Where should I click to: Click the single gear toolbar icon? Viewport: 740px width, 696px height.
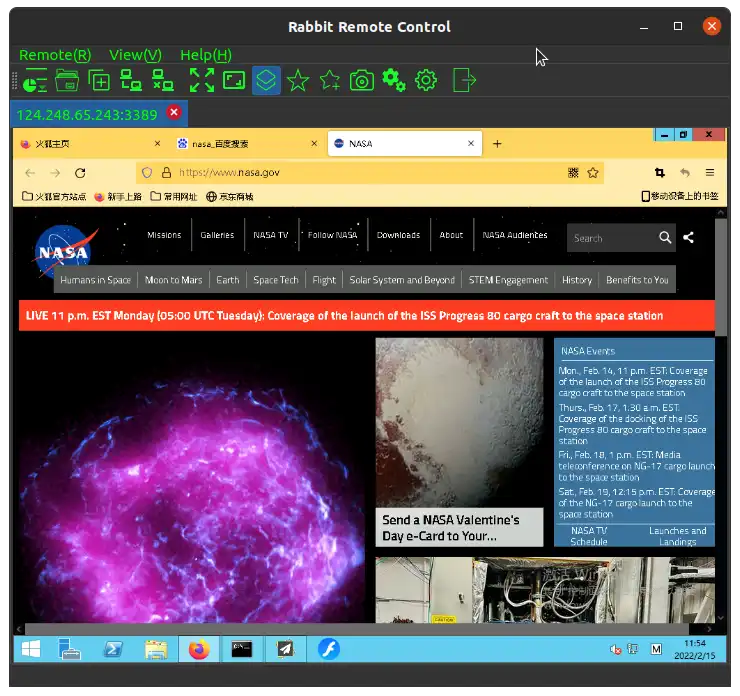pos(426,80)
